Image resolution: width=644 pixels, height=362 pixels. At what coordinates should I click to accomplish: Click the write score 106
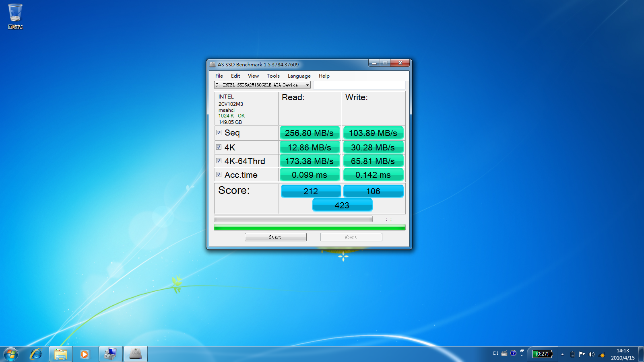[373, 191]
